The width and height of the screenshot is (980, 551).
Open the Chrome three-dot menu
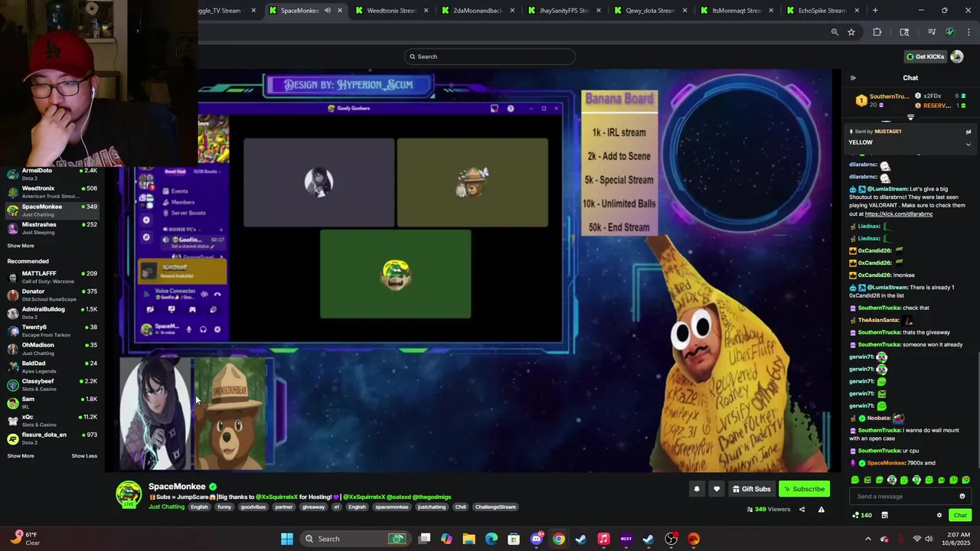pyautogui.click(x=969, y=32)
